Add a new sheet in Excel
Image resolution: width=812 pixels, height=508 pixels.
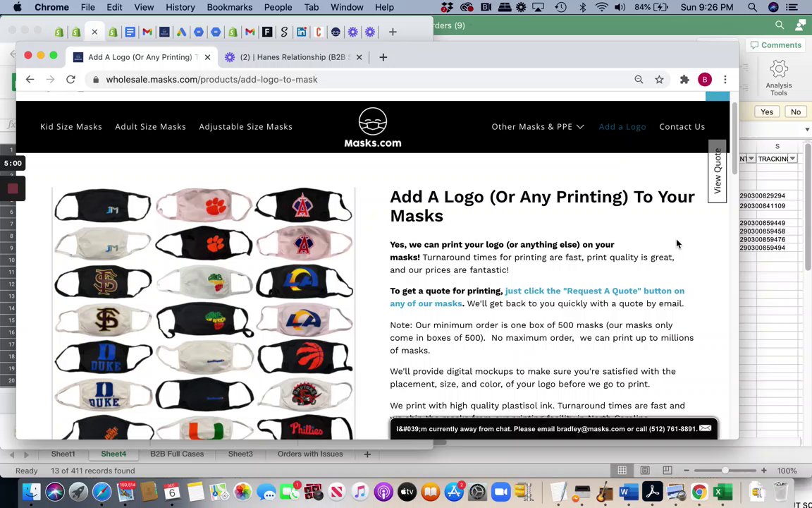(367, 454)
